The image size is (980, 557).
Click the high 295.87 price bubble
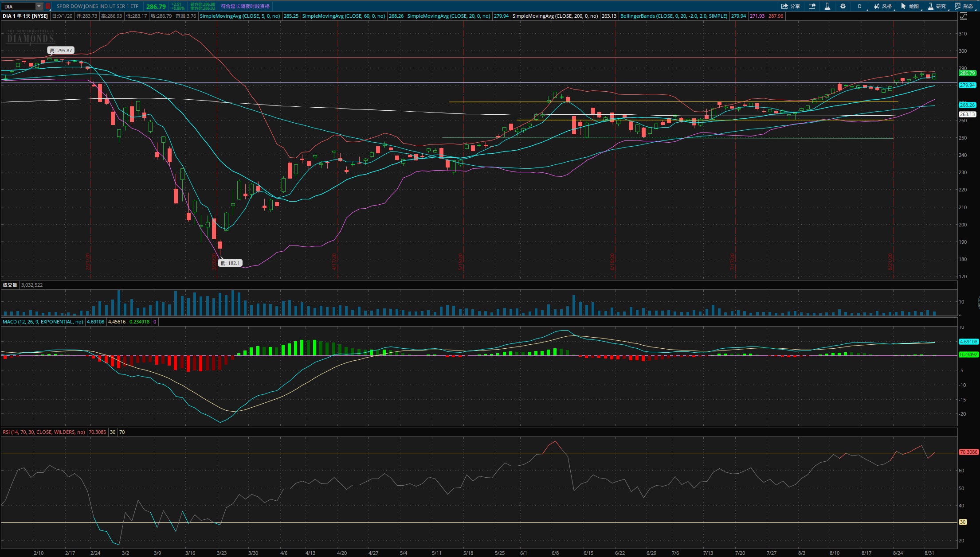61,51
